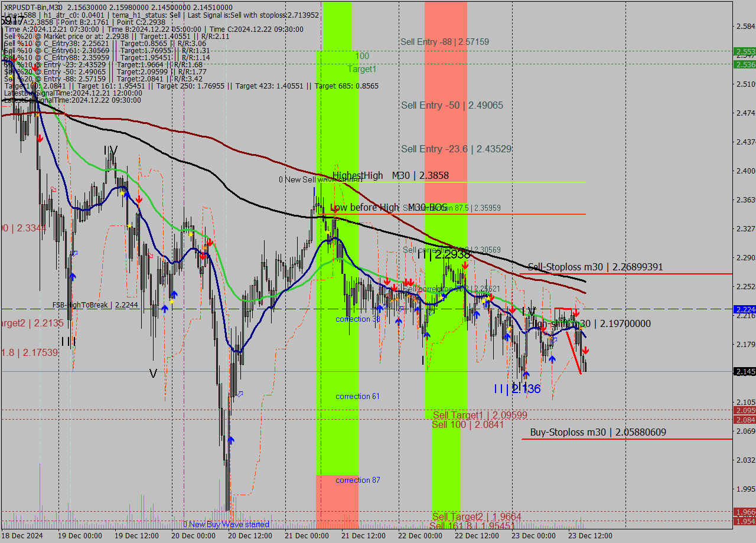Click the 2.584 price axis value
Viewport: 756px width, 543px height.
point(745,26)
